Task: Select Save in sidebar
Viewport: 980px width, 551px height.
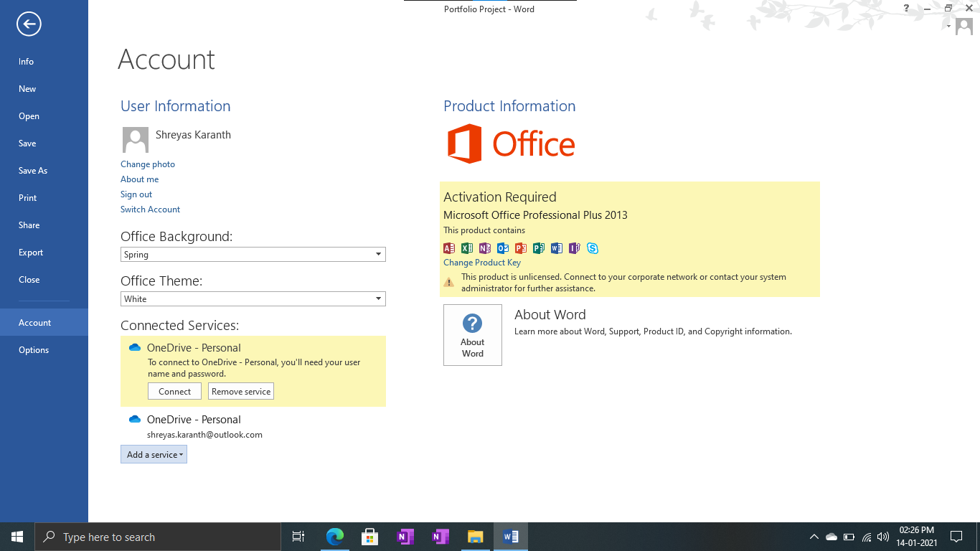Action: tap(44, 143)
